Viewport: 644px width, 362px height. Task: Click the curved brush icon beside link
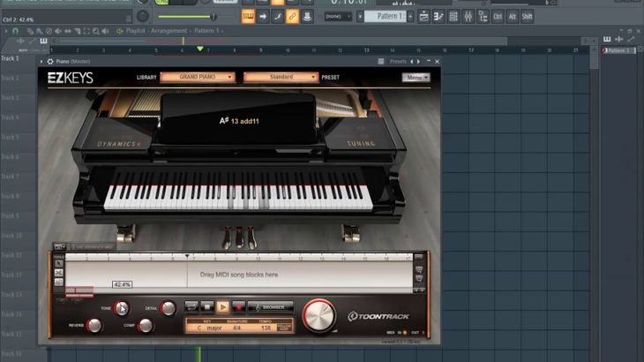click(x=278, y=17)
